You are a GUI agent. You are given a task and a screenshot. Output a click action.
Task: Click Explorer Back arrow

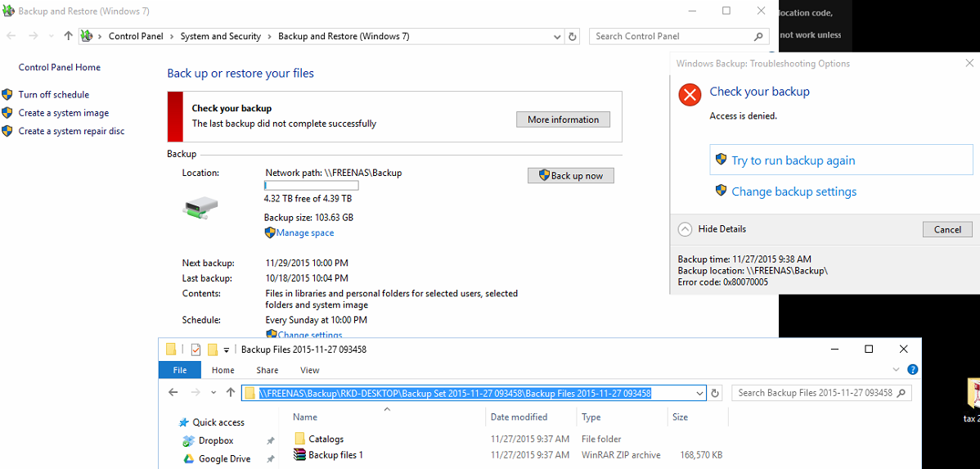click(173, 393)
